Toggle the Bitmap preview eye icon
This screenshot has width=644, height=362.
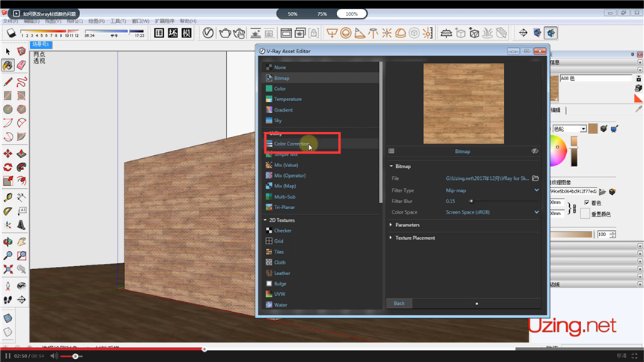point(535,151)
